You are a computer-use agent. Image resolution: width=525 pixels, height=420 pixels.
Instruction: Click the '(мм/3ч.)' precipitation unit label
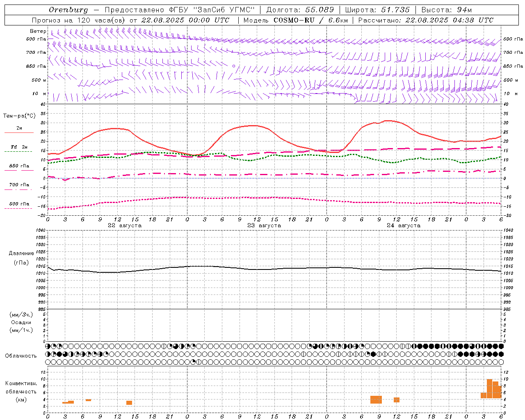tap(21, 315)
